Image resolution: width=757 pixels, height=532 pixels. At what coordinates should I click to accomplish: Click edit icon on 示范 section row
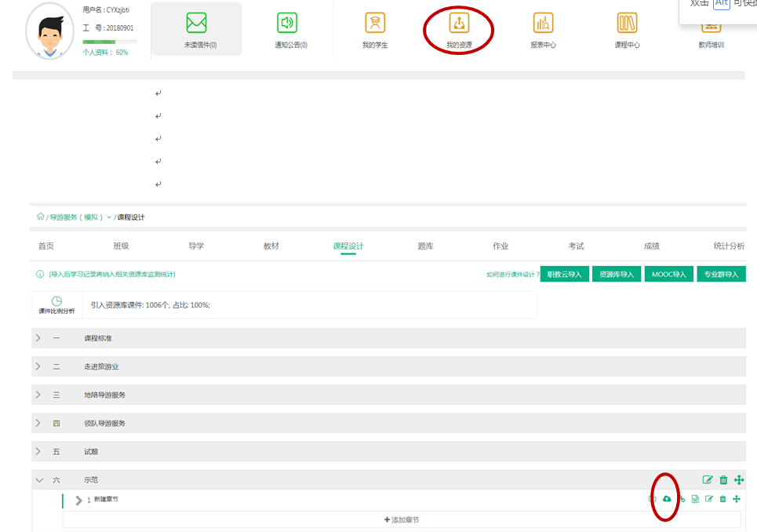coord(708,479)
